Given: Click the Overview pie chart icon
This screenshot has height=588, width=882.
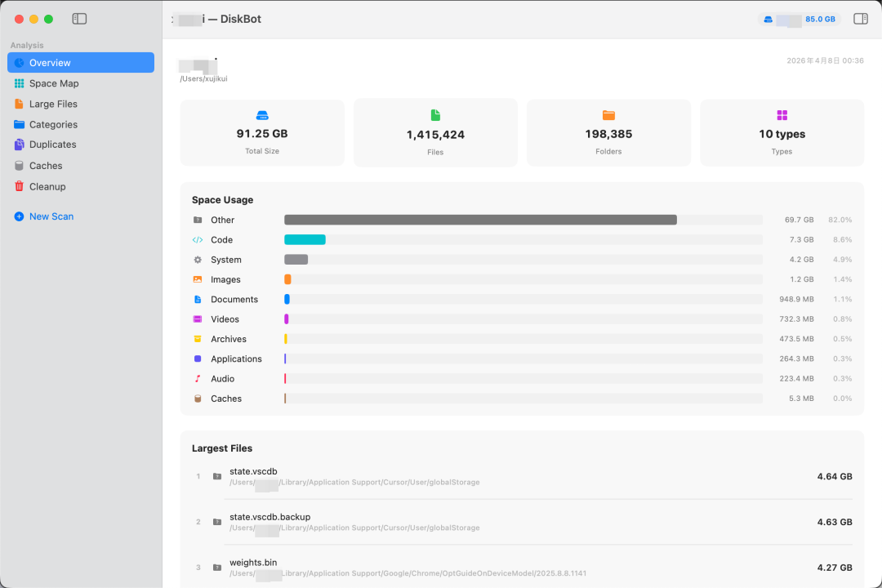Looking at the screenshot, I should (x=19, y=62).
